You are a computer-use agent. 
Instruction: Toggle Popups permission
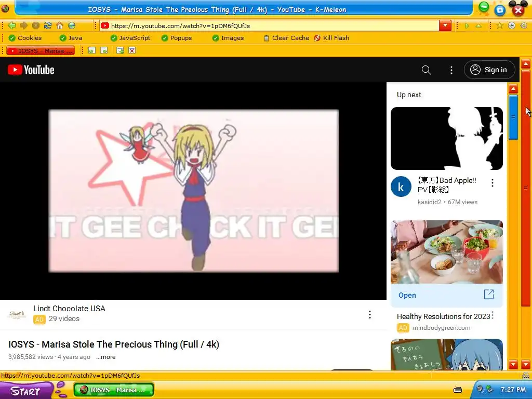click(177, 38)
